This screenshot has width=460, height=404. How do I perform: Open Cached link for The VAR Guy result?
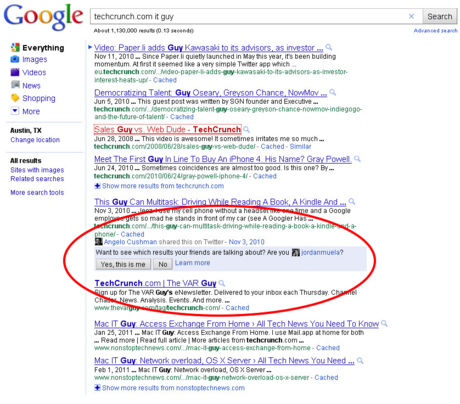tap(237, 308)
